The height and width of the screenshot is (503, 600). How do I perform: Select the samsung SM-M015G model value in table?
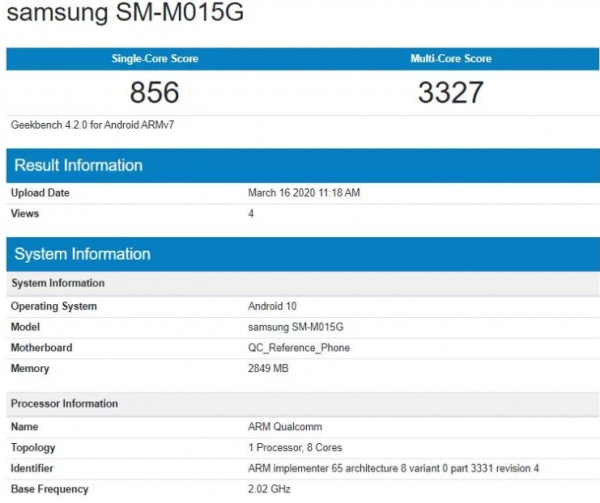pos(296,327)
